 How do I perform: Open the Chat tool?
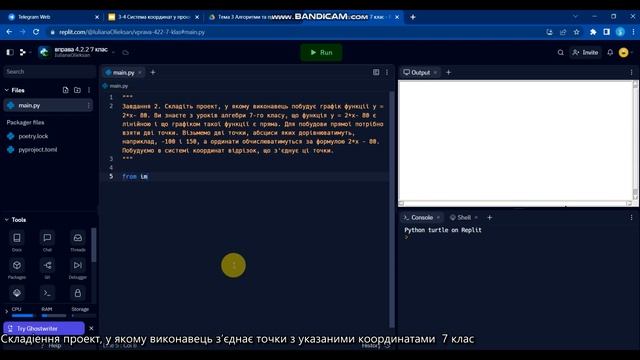click(47, 241)
